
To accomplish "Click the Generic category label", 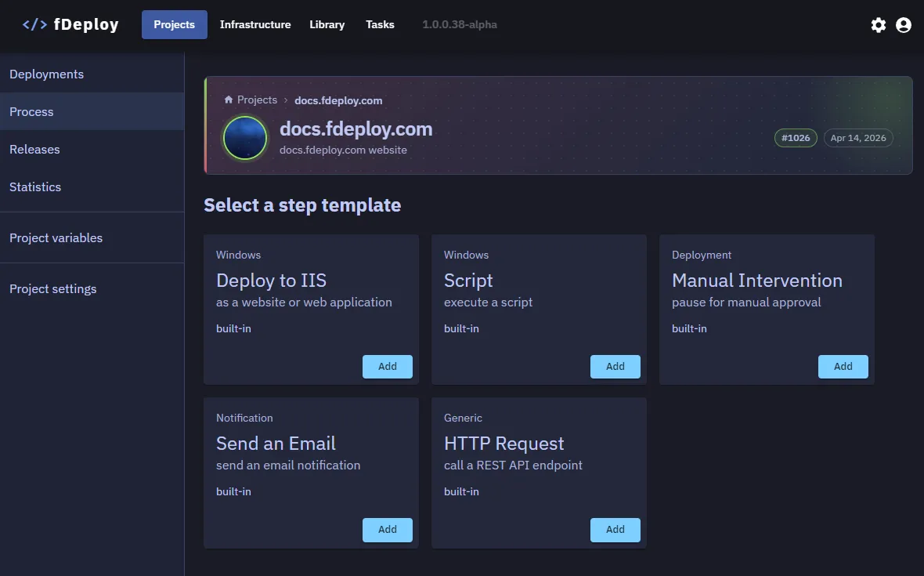I will [x=463, y=418].
